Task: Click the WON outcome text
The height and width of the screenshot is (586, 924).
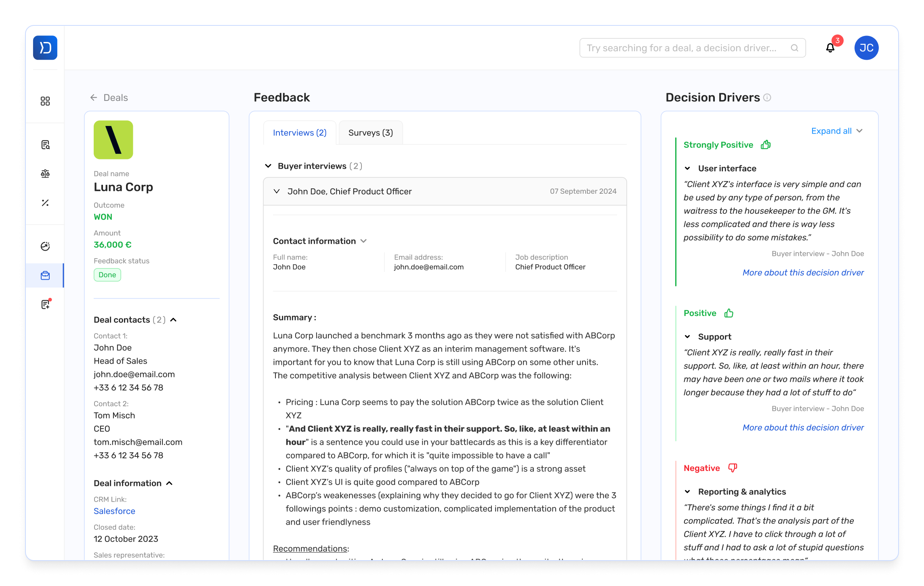Action: tap(103, 217)
